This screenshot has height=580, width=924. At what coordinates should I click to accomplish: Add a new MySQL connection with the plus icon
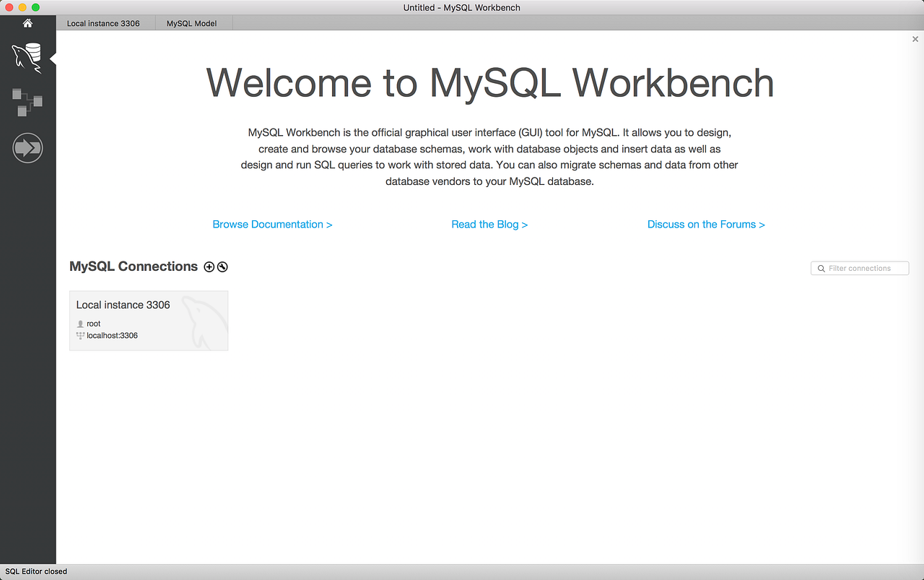coord(209,267)
